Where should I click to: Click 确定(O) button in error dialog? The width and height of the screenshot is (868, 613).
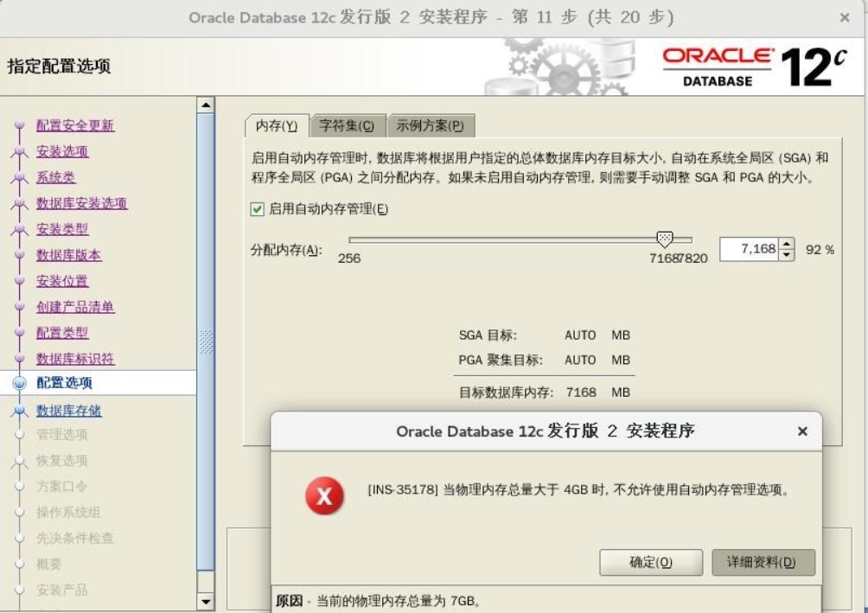651,562
